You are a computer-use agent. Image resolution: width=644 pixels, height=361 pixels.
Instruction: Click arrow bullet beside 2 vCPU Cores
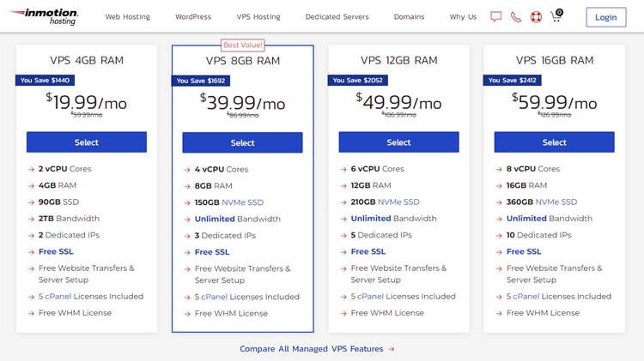click(31, 169)
